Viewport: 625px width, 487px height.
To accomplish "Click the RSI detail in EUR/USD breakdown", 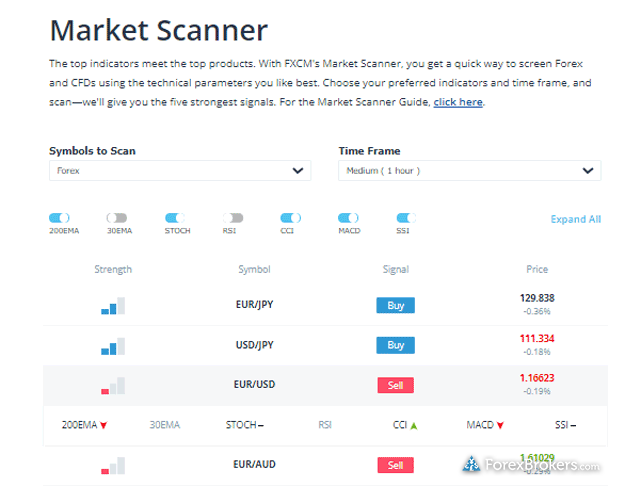I will (x=325, y=425).
